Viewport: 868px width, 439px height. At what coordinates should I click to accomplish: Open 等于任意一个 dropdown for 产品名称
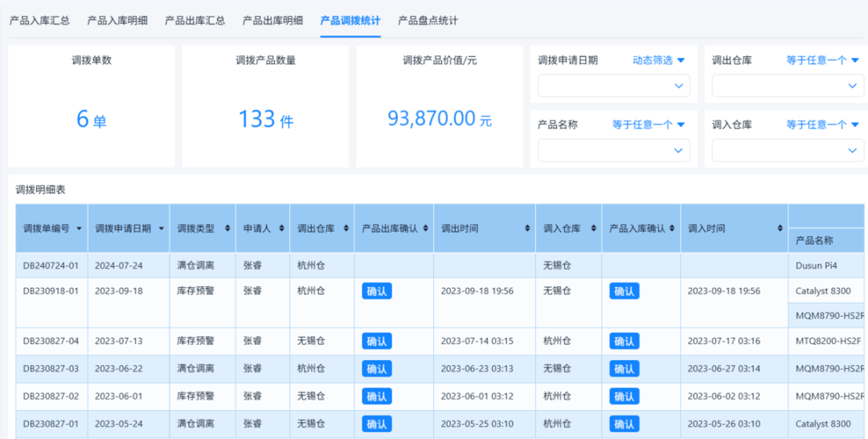(x=649, y=125)
